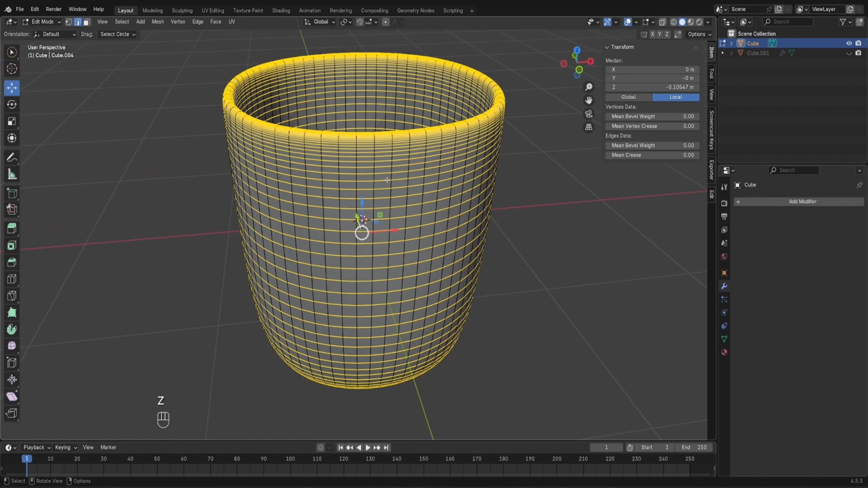Viewport: 868px width, 488px height.
Task: Click the End frame 250 field
Action: click(694, 447)
